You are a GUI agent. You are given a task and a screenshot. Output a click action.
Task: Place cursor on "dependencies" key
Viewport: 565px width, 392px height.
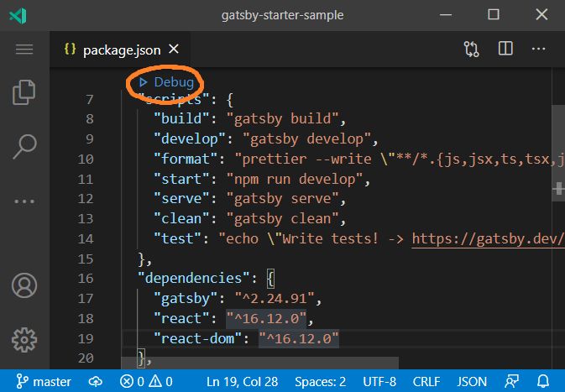[193, 278]
